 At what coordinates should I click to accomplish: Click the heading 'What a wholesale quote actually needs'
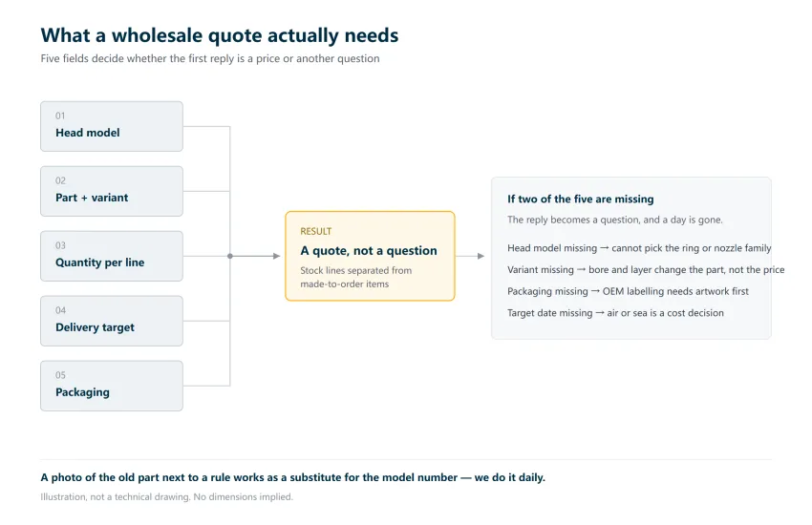(220, 35)
